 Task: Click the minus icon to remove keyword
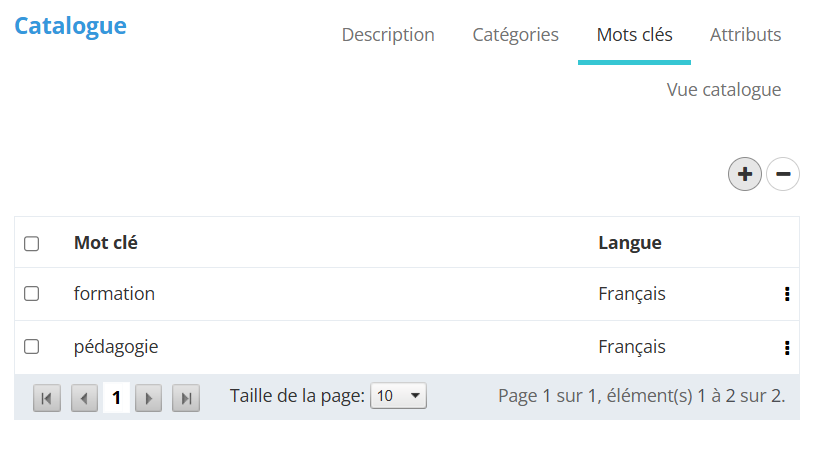(782, 174)
